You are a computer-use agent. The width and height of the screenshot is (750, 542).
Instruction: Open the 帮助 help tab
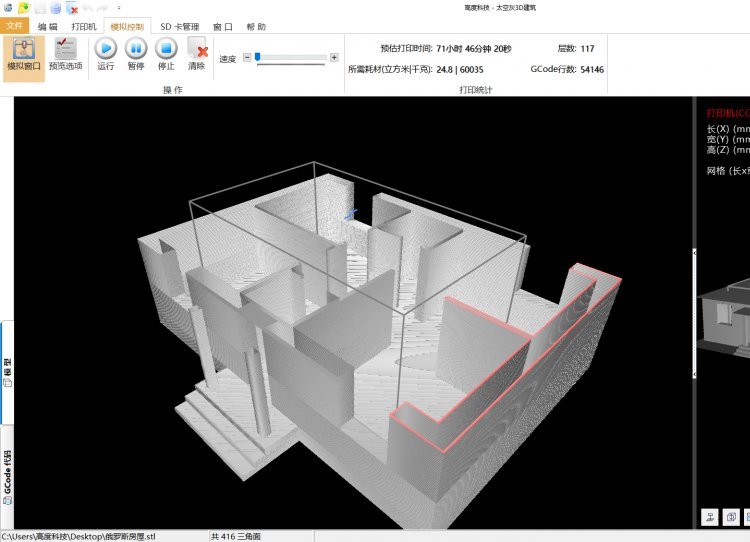[255, 27]
